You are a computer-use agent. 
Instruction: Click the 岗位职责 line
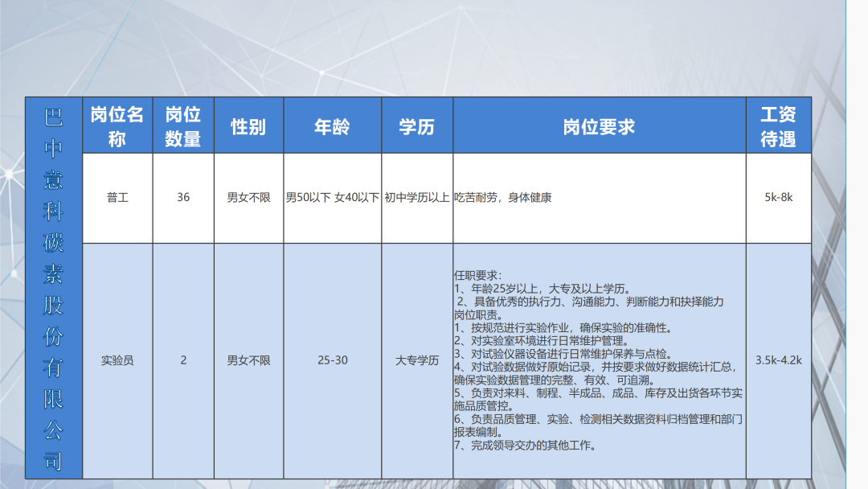tap(478, 314)
